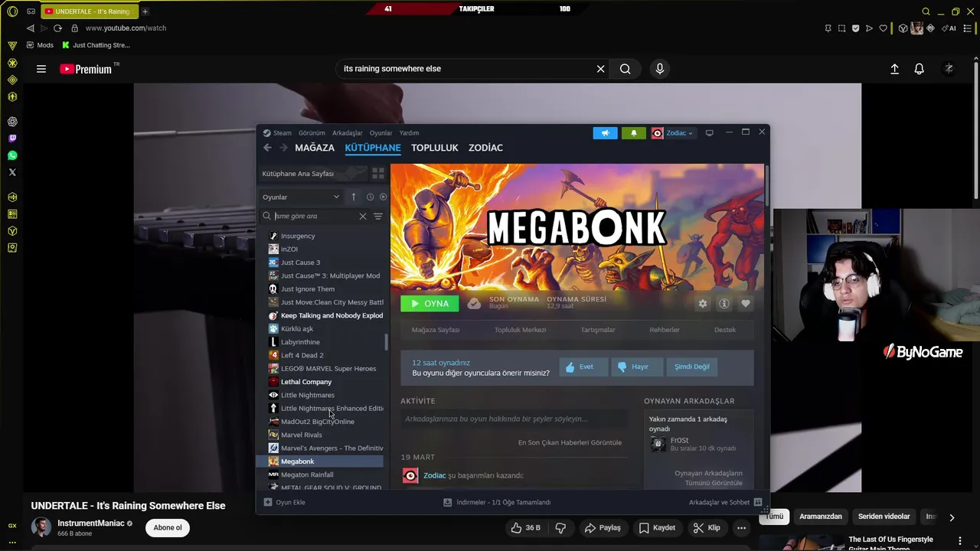Select the Tümü chip under the video
The height and width of the screenshot is (551, 980).
[775, 517]
